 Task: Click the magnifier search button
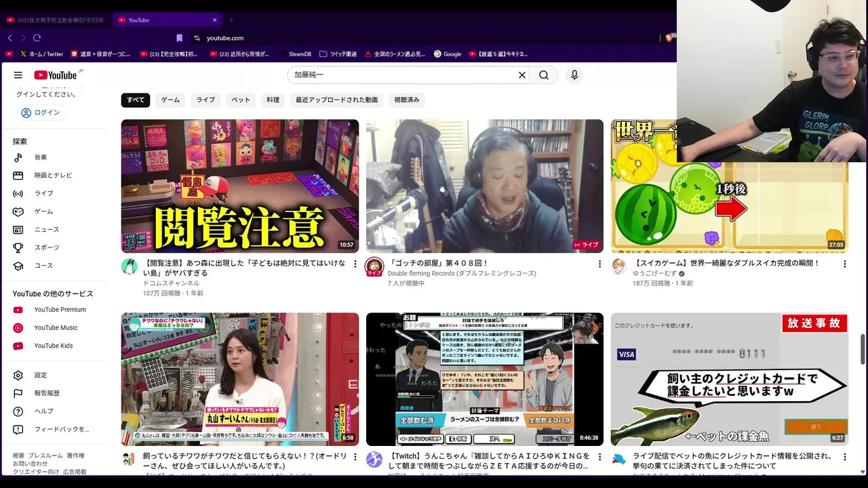point(544,75)
